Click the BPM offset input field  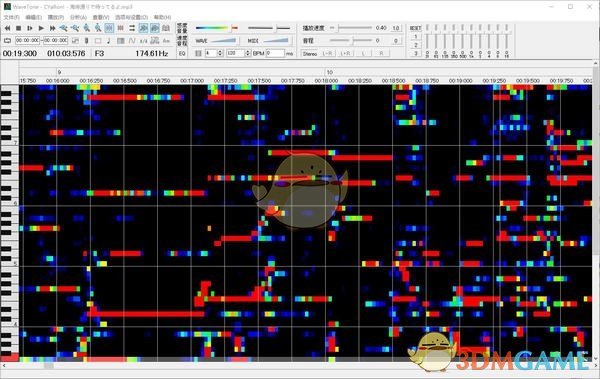275,53
